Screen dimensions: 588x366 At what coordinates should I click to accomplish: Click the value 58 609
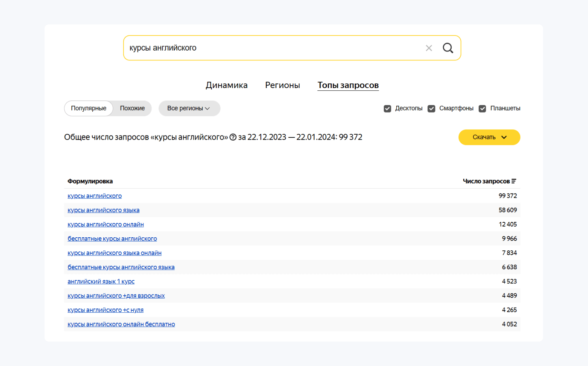(x=508, y=210)
